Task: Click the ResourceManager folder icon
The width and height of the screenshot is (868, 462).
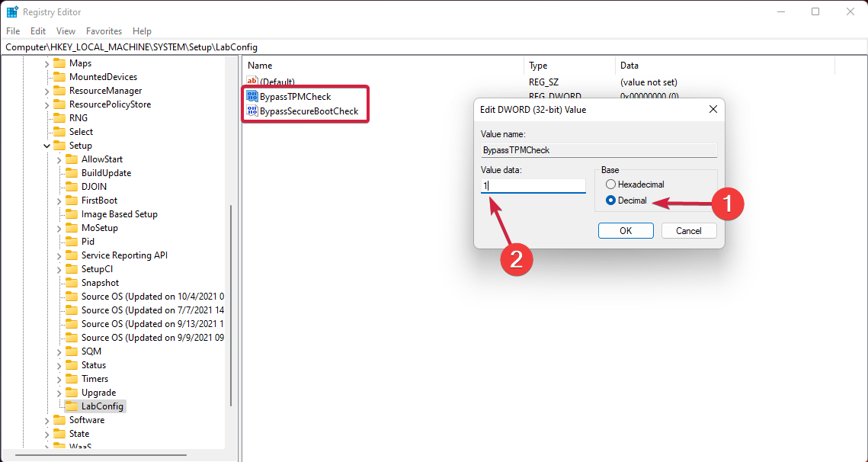Action: [59, 90]
